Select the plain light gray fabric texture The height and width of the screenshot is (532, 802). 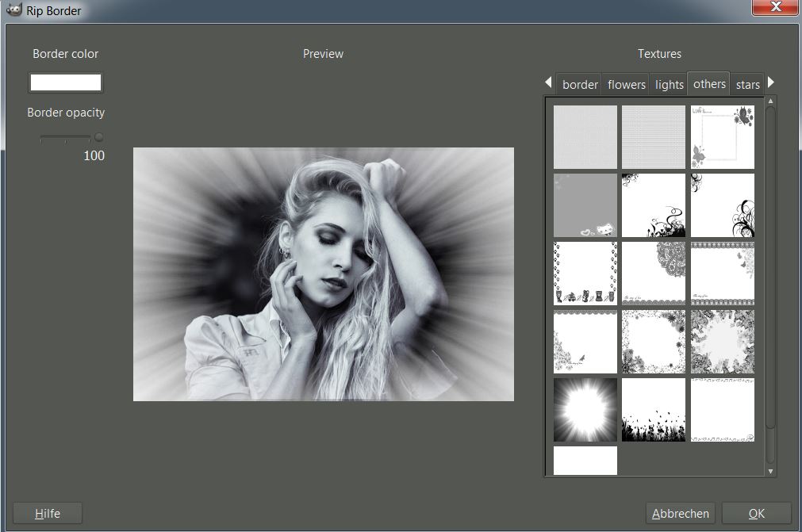point(585,137)
